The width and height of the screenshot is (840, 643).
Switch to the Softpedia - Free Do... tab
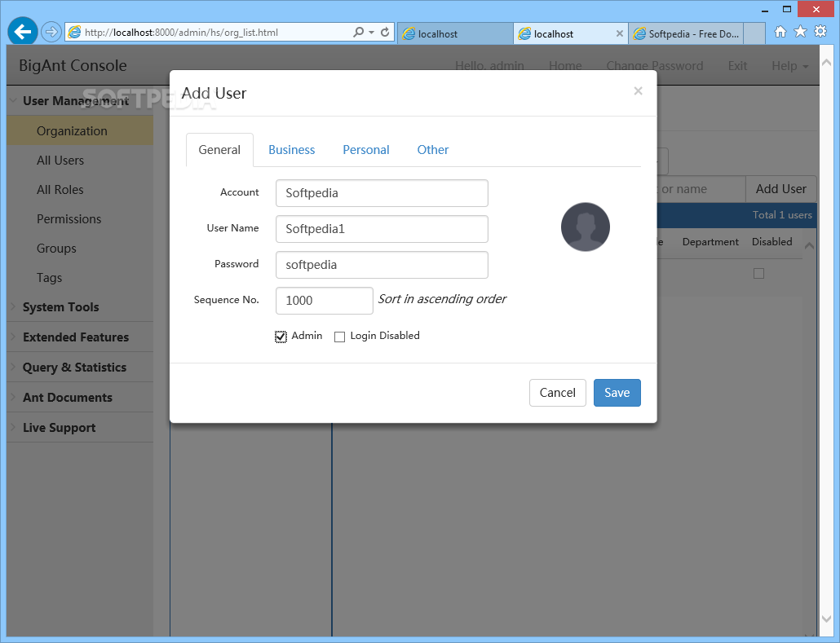(686, 33)
